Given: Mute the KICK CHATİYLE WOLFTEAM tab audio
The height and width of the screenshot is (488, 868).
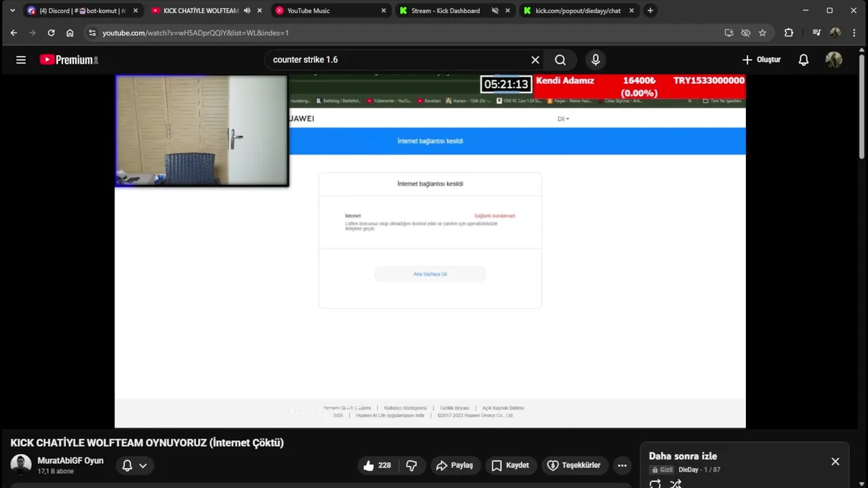Looking at the screenshot, I should (247, 11).
